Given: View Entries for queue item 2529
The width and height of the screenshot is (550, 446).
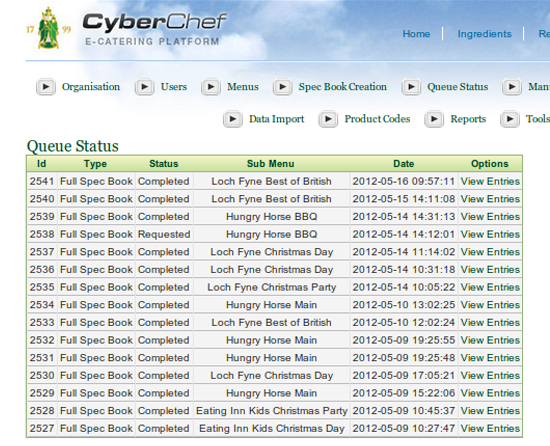Looking at the screenshot, I should point(490,393).
